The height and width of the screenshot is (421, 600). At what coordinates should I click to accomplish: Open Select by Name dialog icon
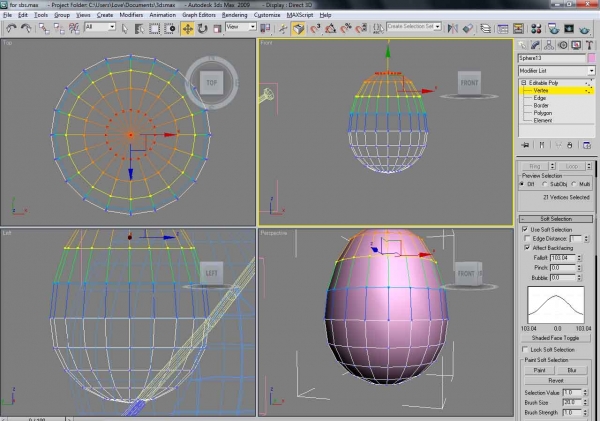tap(139, 29)
